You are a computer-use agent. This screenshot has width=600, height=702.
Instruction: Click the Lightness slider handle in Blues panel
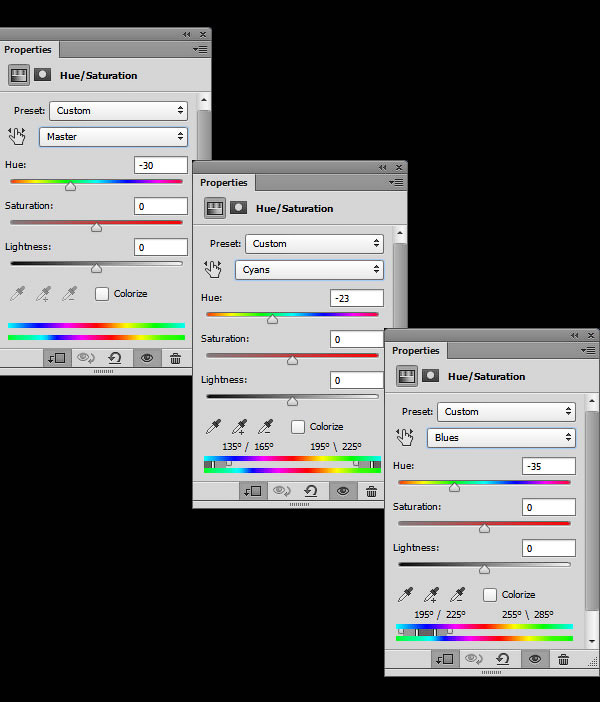click(484, 568)
